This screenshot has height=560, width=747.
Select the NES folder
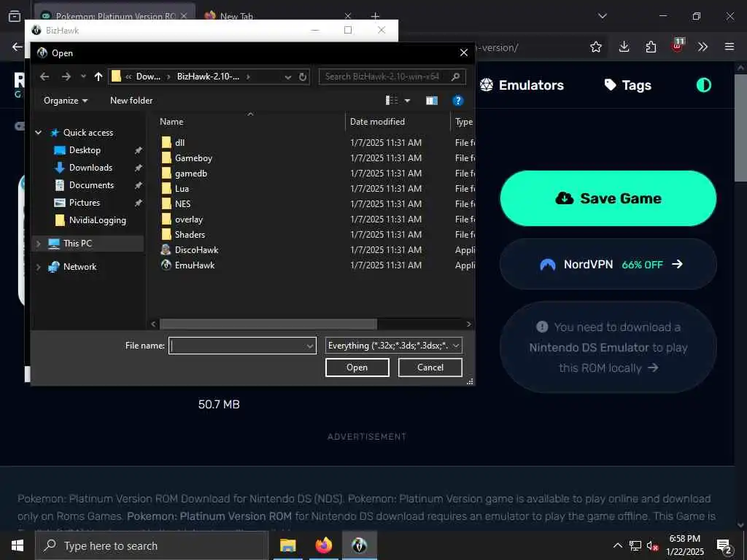(x=183, y=204)
